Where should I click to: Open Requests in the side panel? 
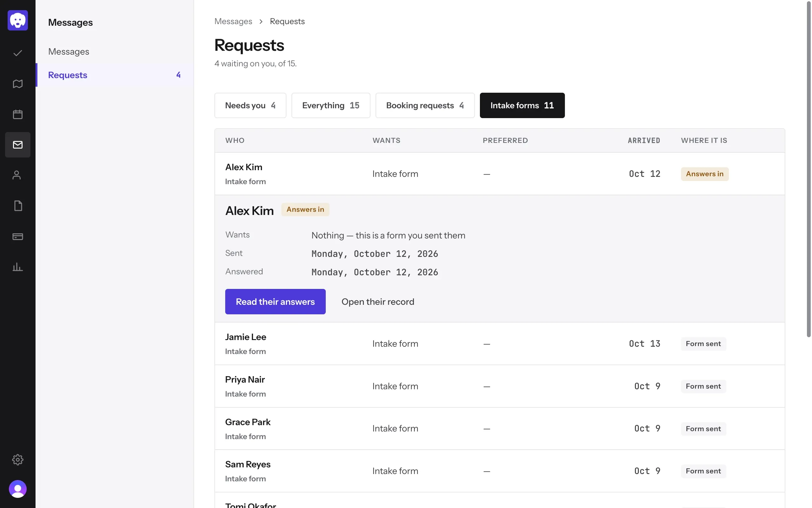(115, 75)
